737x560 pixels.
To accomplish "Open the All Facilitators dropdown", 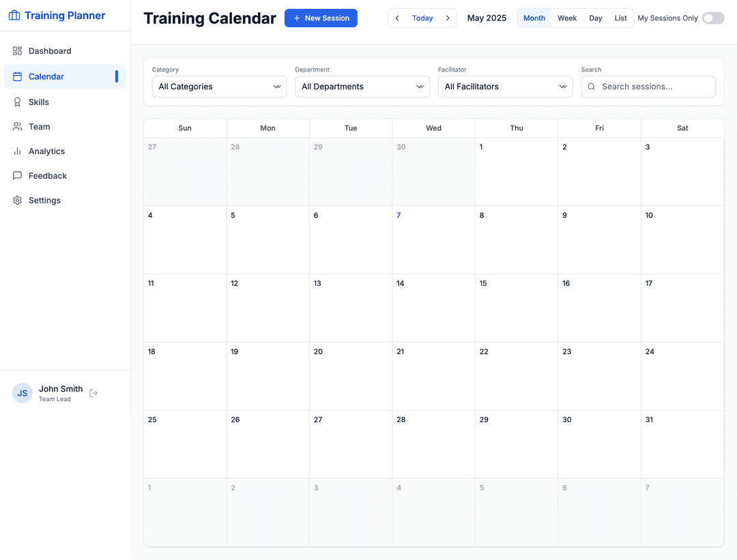I will click(x=505, y=87).
